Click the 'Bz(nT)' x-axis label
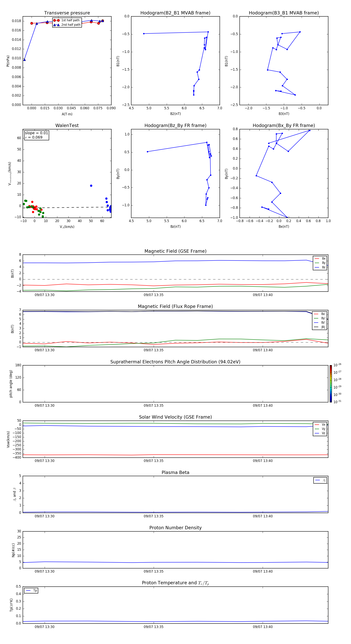Screen dimensions: 351x644 (x=175, y=227)
